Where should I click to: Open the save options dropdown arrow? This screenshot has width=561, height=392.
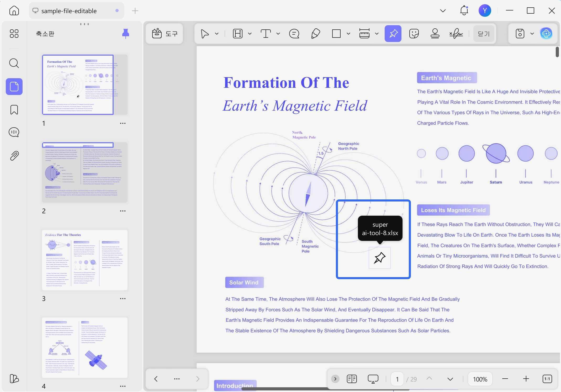[x=532, y=34]
